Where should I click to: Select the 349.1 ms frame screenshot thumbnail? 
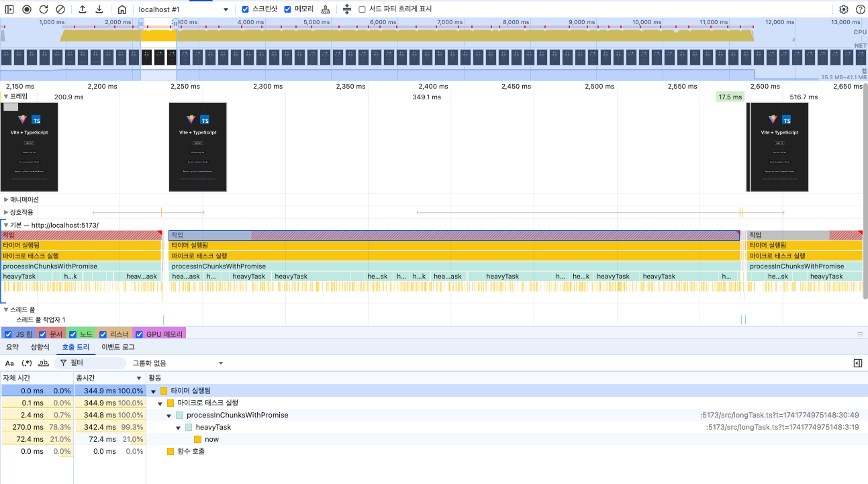pyautogui.click(x=198, y=147)
